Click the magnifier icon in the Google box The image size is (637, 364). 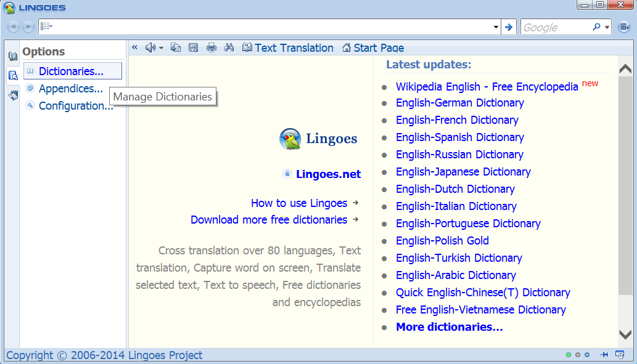tap(596, 26)
